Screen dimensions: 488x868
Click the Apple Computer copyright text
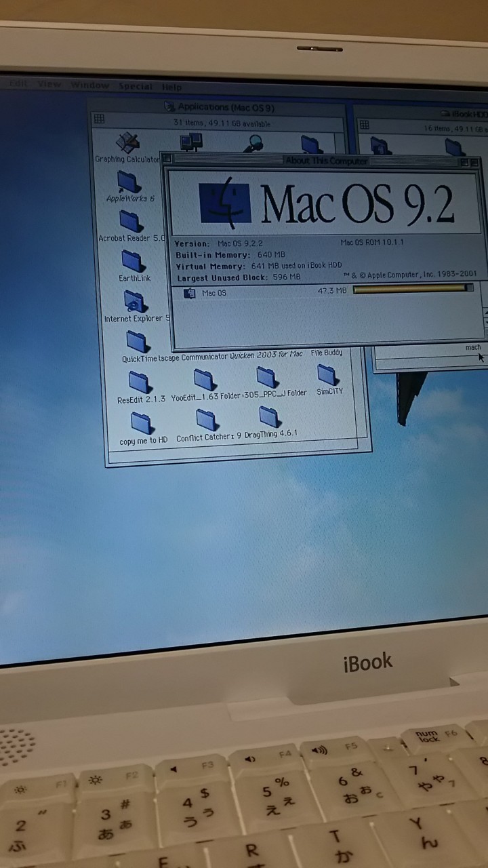pyautogui.click(x=410, y=274)
